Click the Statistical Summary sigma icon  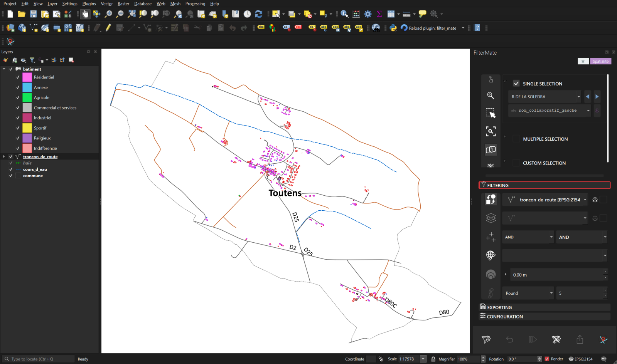click(379, 14)
